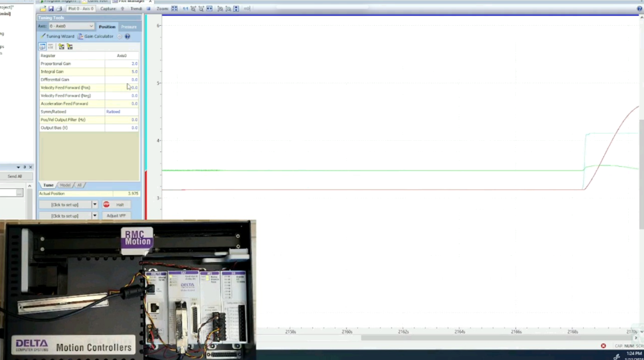Click Zoom fit-all icon after Zoom label
644x360 pixels.
tap(174, 9)
